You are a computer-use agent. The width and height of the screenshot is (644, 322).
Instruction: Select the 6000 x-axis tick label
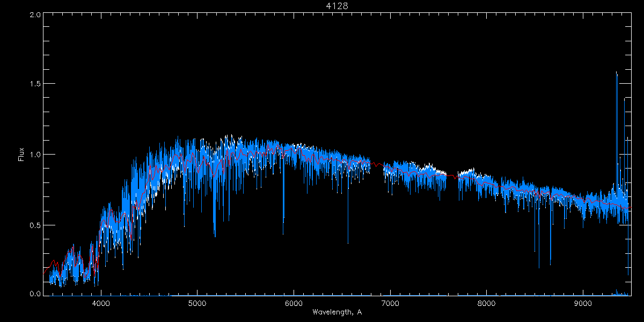click(x=294, y=303)
